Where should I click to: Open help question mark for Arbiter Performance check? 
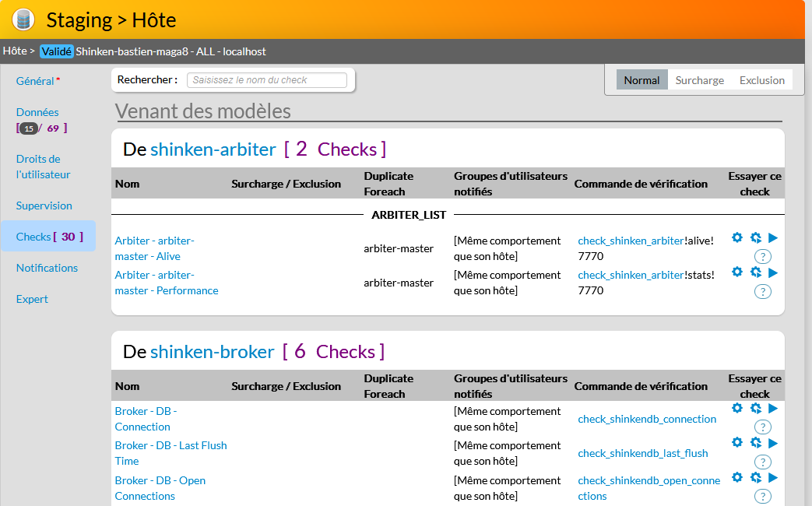[763, 291]
